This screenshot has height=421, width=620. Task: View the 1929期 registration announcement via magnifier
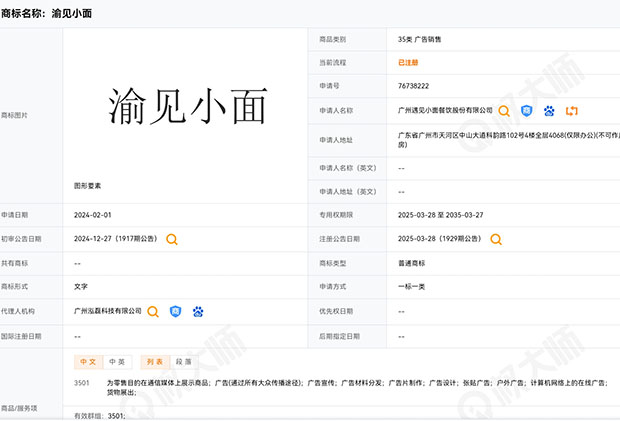point(496,239)
